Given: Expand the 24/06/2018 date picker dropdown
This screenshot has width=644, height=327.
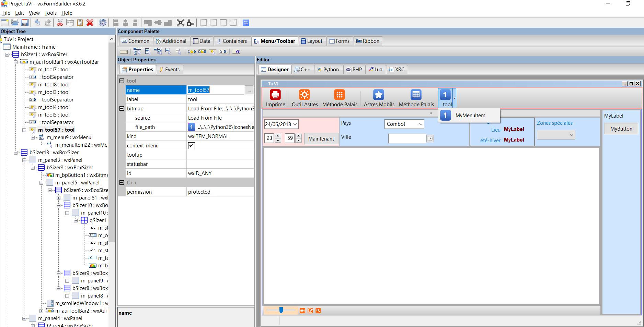Looking at the screenshot, I should (295, 124).
